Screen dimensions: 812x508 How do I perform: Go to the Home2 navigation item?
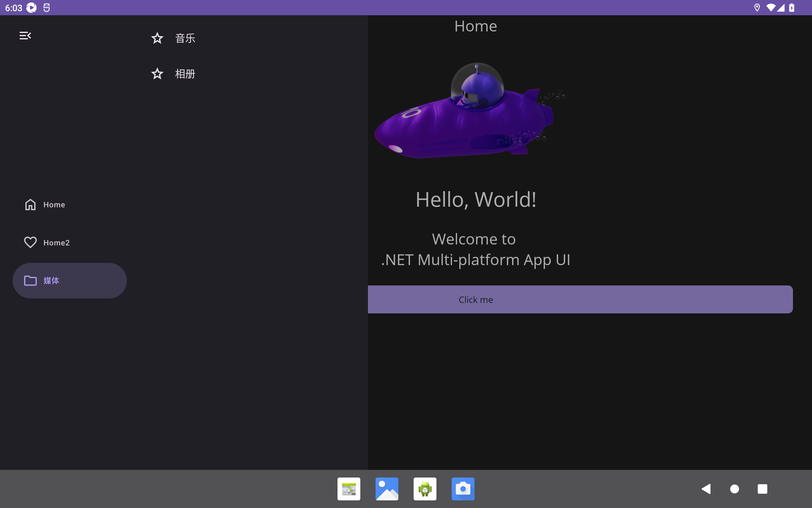tap(70, 243)
